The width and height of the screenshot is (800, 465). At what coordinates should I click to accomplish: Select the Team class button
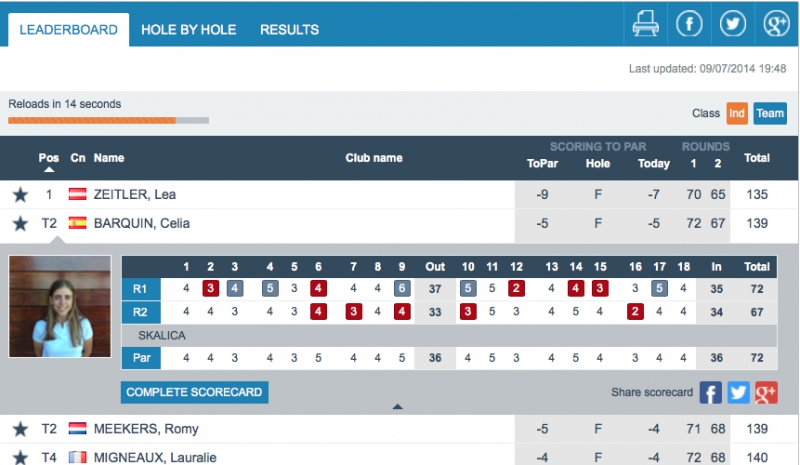coord(770,113)
